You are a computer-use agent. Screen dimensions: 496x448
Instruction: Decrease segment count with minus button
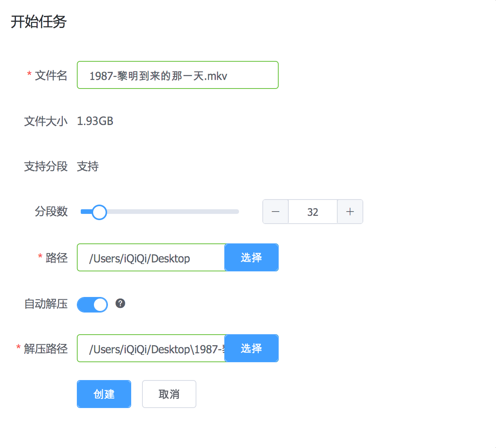pos(276,212)
